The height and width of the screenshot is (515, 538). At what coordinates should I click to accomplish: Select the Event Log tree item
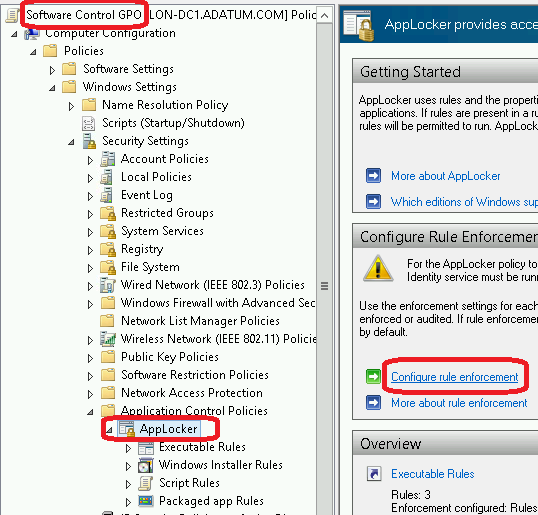click(x=147, y=195)
